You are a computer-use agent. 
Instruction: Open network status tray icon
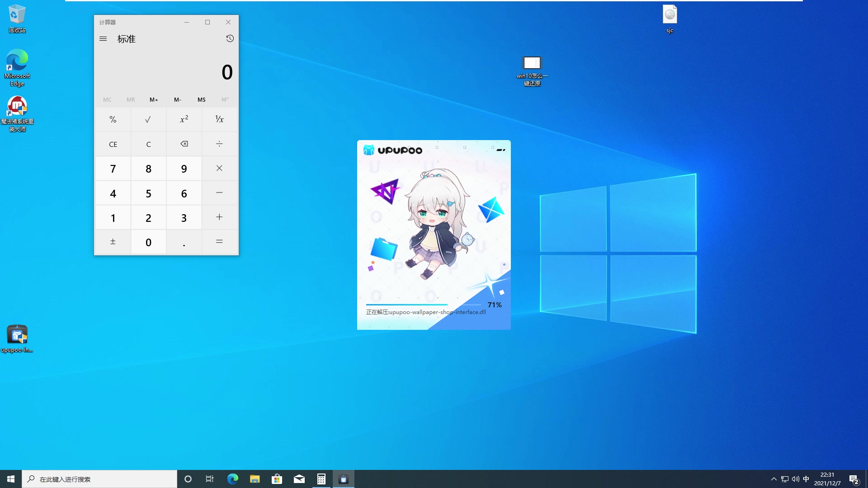click(784, 479)
